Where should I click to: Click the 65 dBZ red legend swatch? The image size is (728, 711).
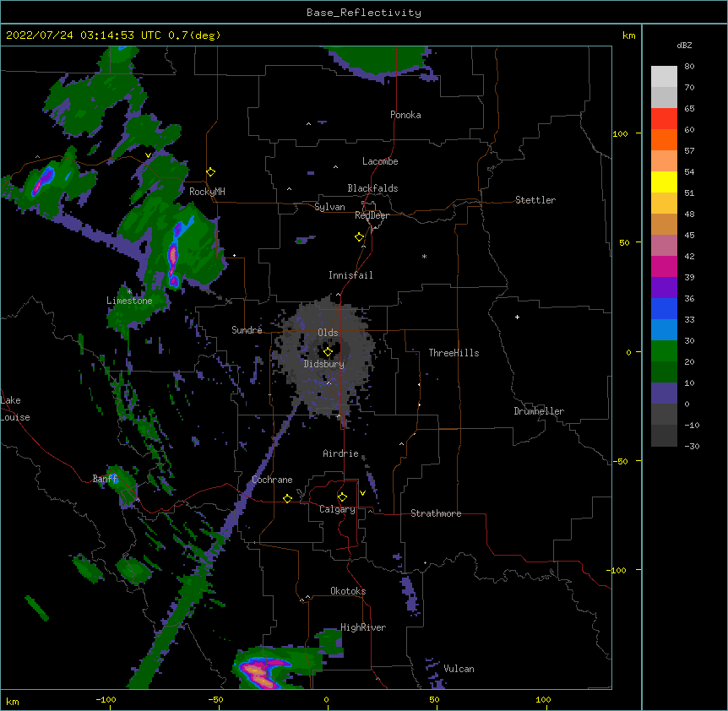(664, 119)
